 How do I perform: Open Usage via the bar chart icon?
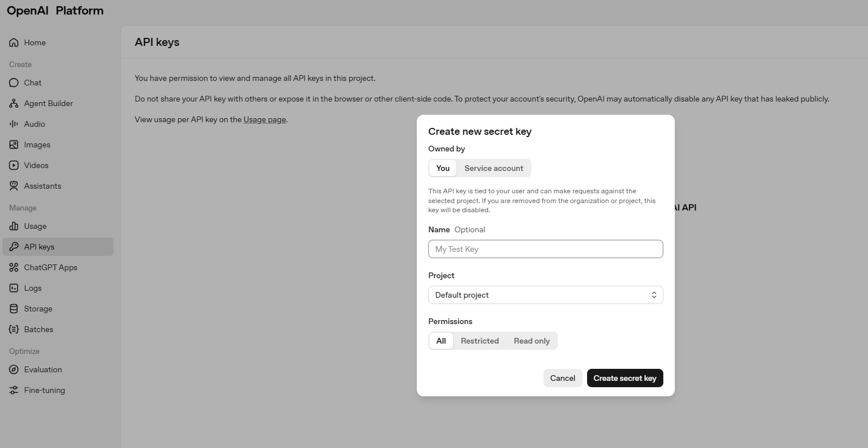tap(14, 226)
